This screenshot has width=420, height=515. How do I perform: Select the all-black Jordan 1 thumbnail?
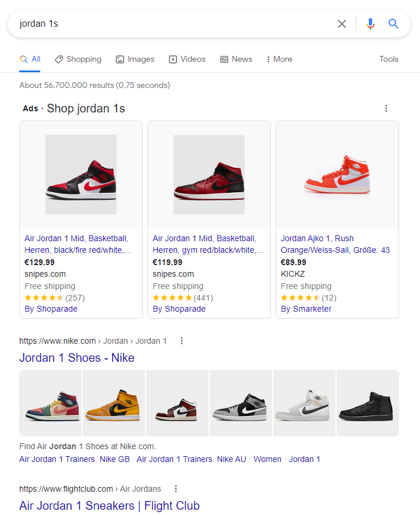pos(368,403)
